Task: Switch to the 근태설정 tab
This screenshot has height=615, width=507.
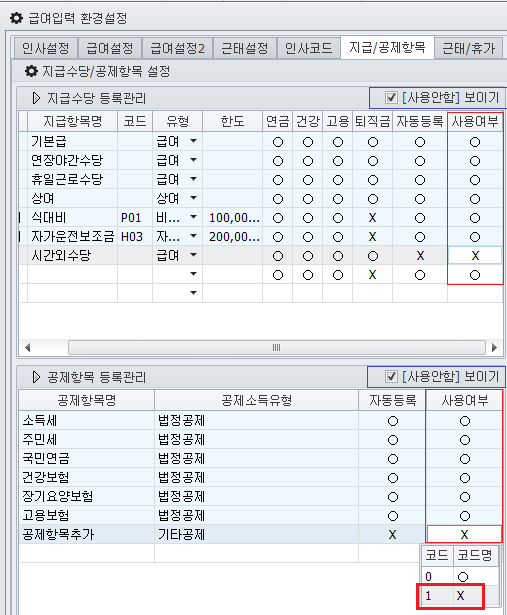Action: point(245,48)
